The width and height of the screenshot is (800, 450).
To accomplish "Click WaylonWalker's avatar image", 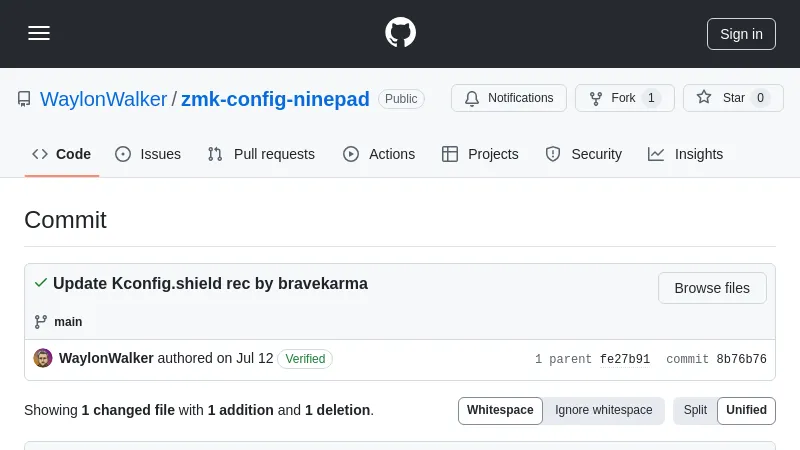I will (x=43, y=358).
